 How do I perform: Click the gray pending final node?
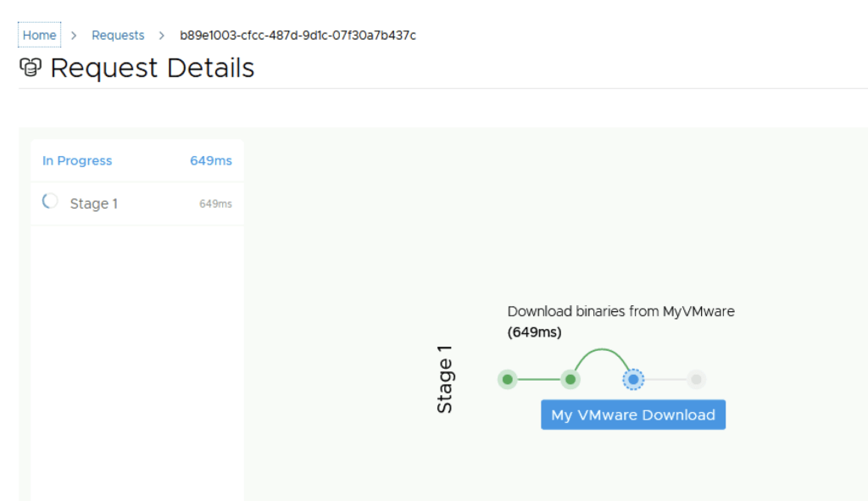696,379
